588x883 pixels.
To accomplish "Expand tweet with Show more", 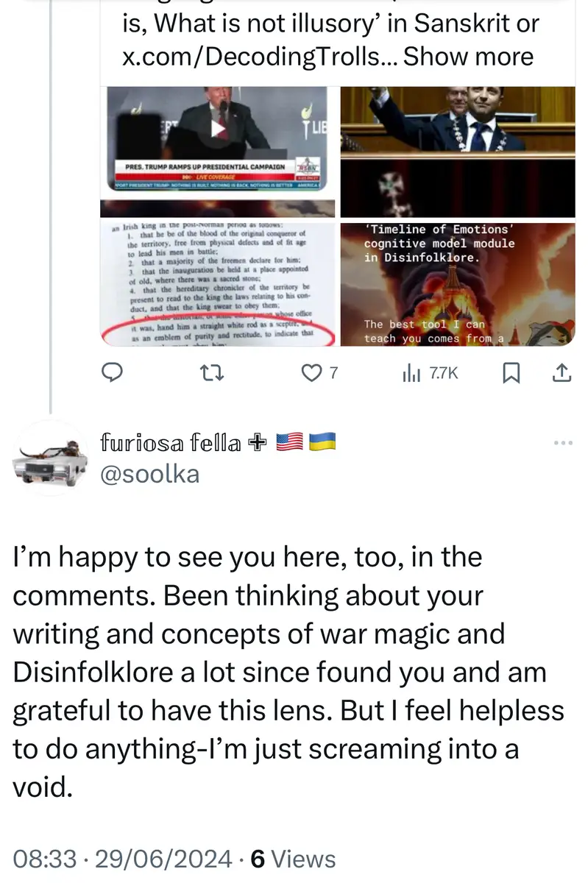I will point(468,56).
